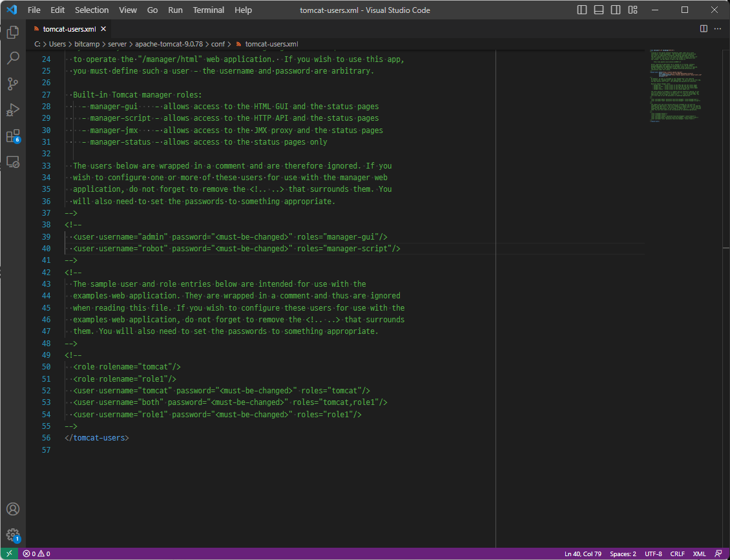Expand the conf breadcrumb segment
This screenshot has width=730, height=560.
coord(218,44)
